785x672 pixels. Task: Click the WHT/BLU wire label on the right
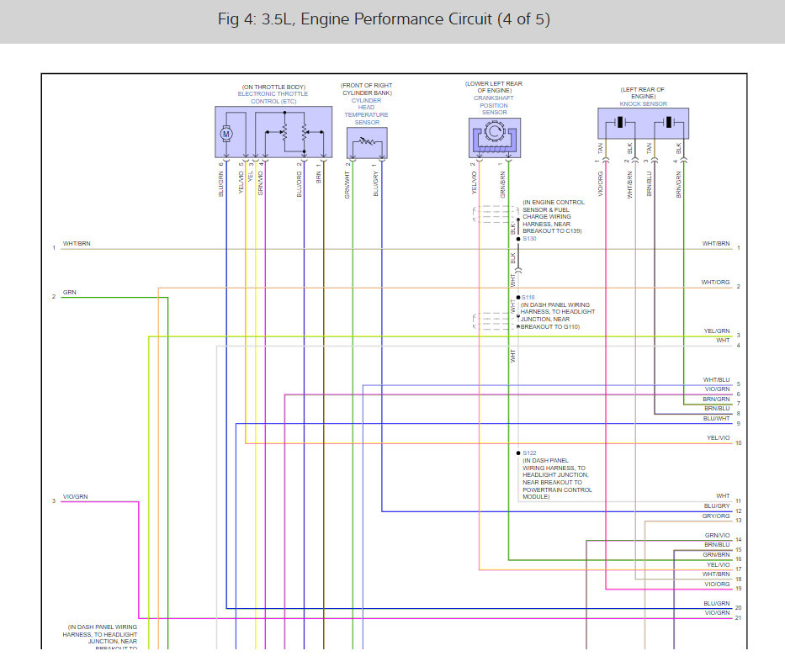click(716, 380)
